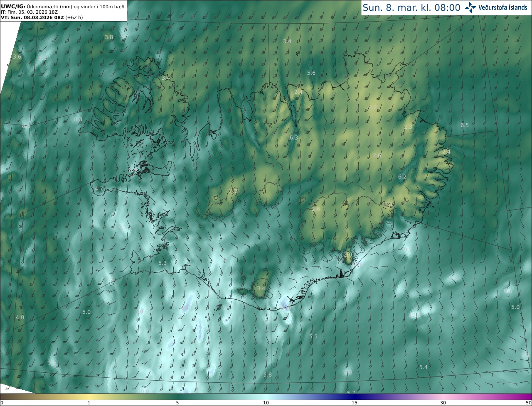Click the 5.7 value above the colorbar
Image resolution: width=532 pixels, height=406 pixels.
351,392
